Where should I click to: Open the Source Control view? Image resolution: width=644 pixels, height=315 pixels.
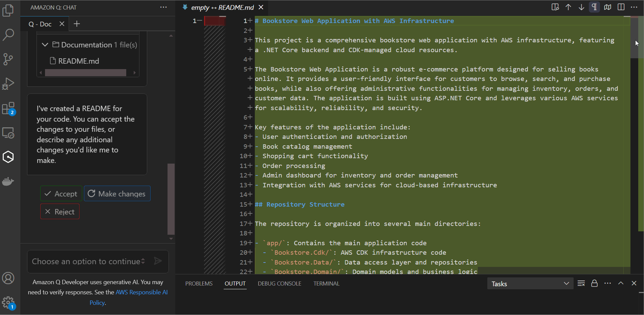[x=8, y=59]
